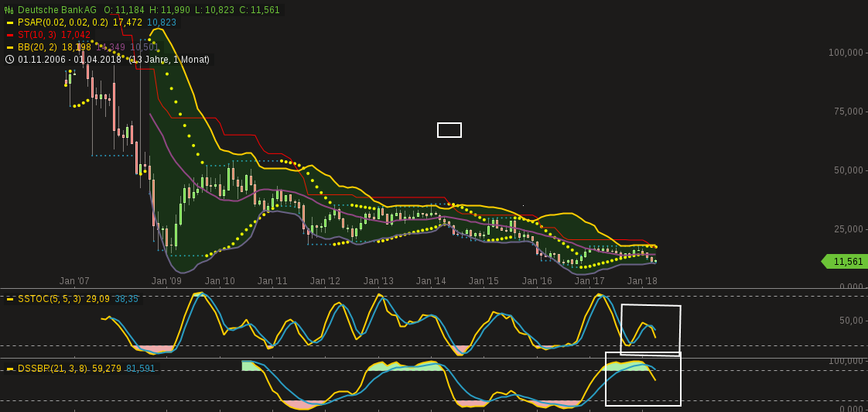Click the red ST legend color marker
868x412 pixels.
coord(9,35)
